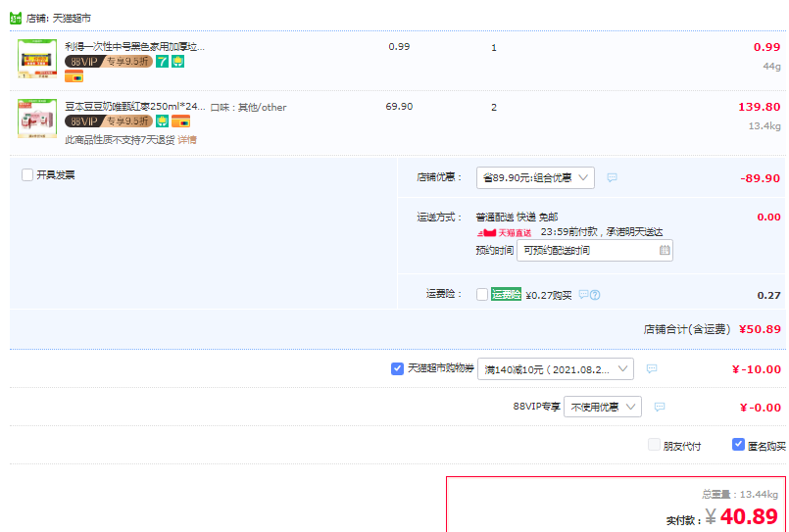Click coupon deduction ¥-10.00

coord(757,369)
